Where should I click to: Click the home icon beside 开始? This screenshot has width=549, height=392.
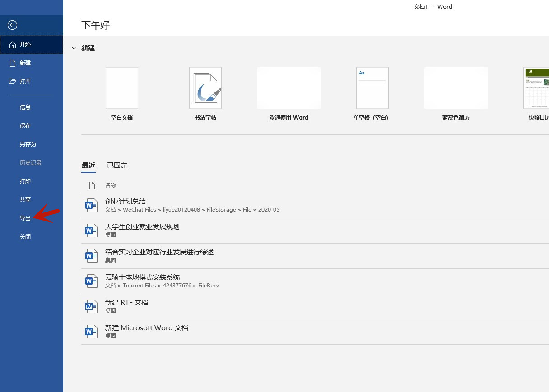[13, 45]
